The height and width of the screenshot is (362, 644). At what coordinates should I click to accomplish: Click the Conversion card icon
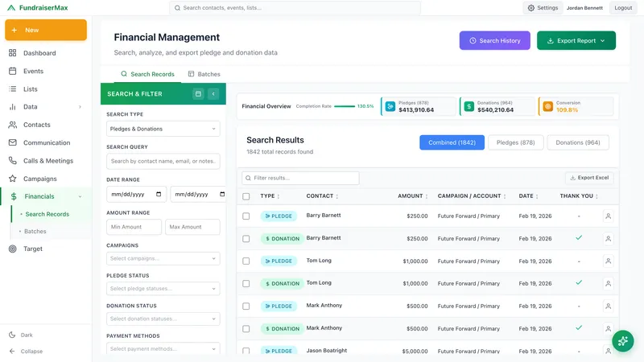pyautogui.click(x=548, y=107)
